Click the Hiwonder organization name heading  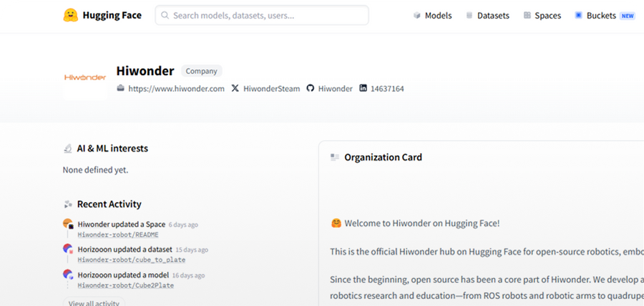pos(145,71)
